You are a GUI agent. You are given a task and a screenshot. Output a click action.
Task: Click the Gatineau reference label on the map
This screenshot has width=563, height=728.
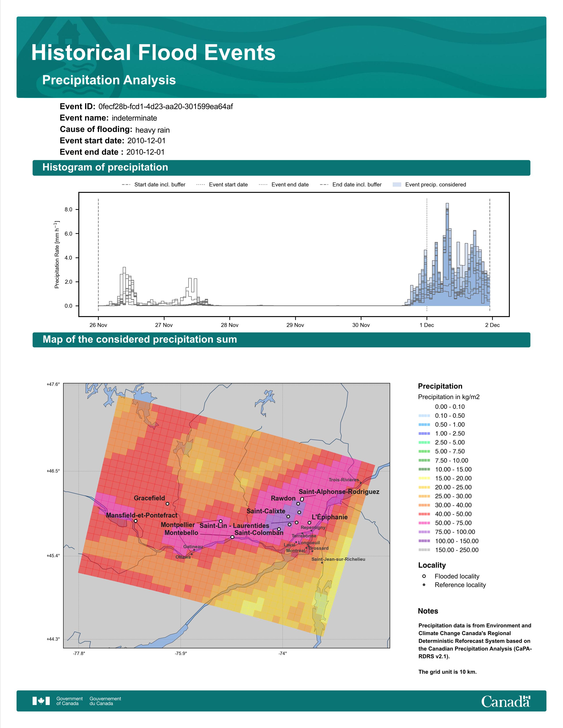(193, 547)
